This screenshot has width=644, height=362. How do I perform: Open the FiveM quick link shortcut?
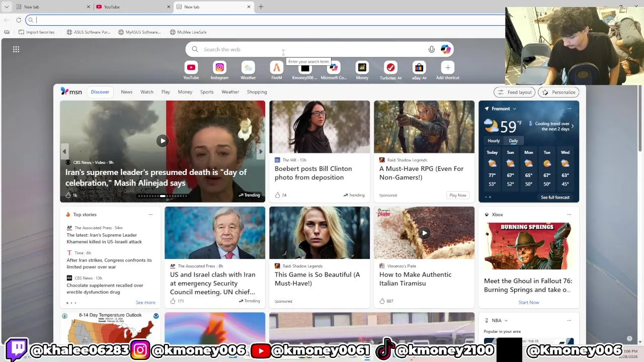pos(276,67)
